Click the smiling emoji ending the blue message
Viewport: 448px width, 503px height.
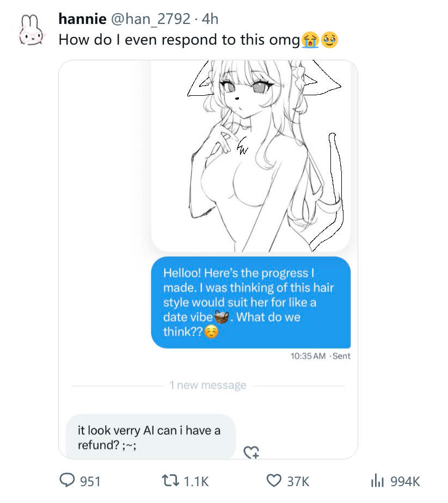pyautogui.click(x=211, y=332)
